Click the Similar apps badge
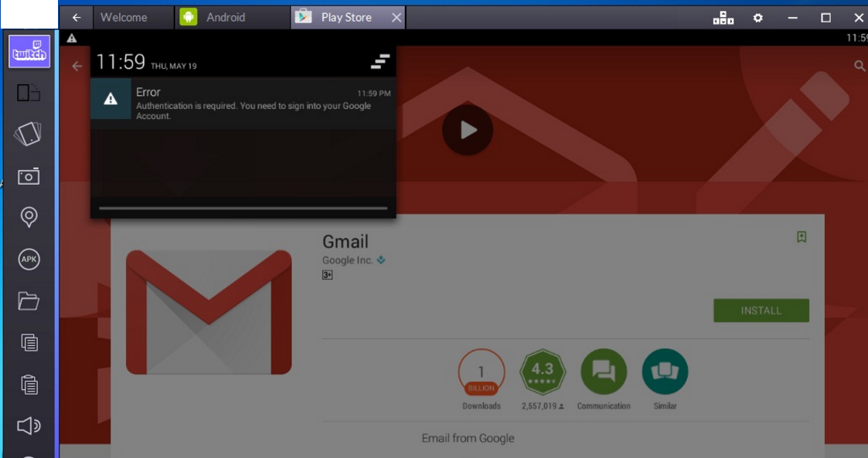The image size is (868, 458). [665, 372]
